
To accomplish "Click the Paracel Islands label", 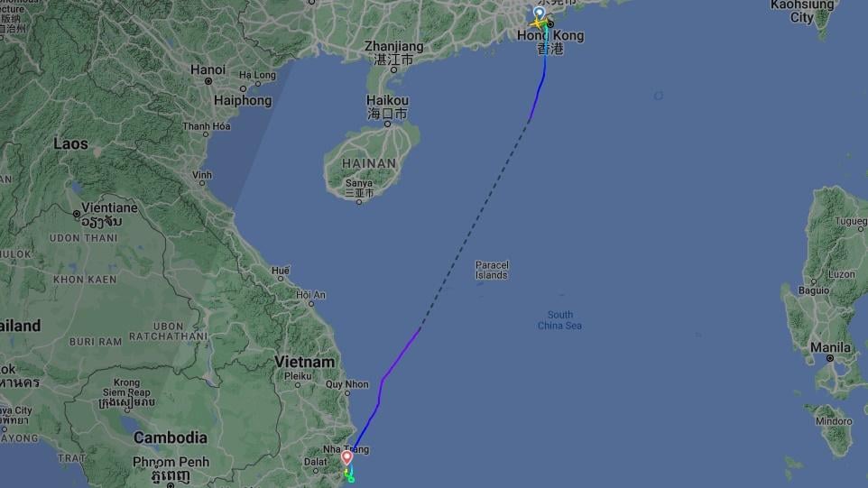I will pos(492,270).
